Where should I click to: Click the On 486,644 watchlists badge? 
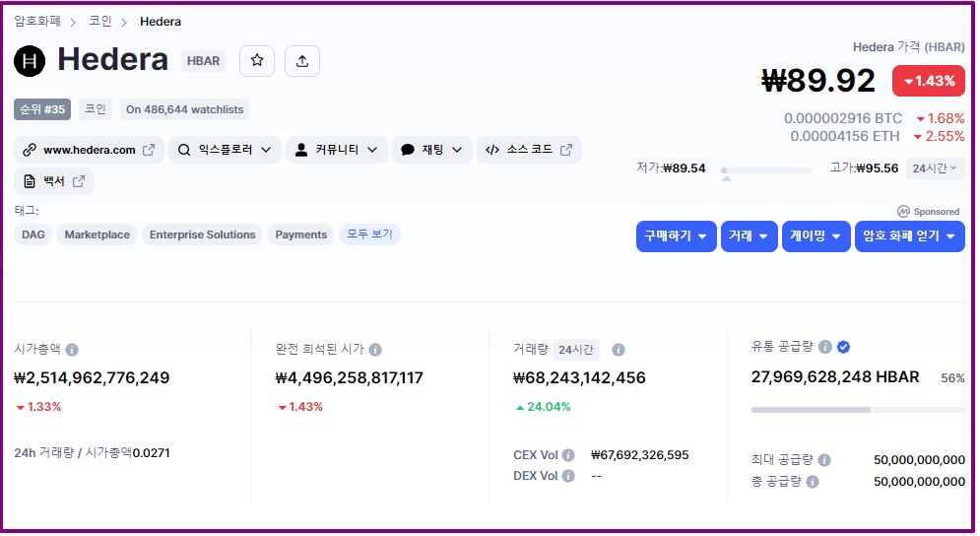(x=184, y=109)
